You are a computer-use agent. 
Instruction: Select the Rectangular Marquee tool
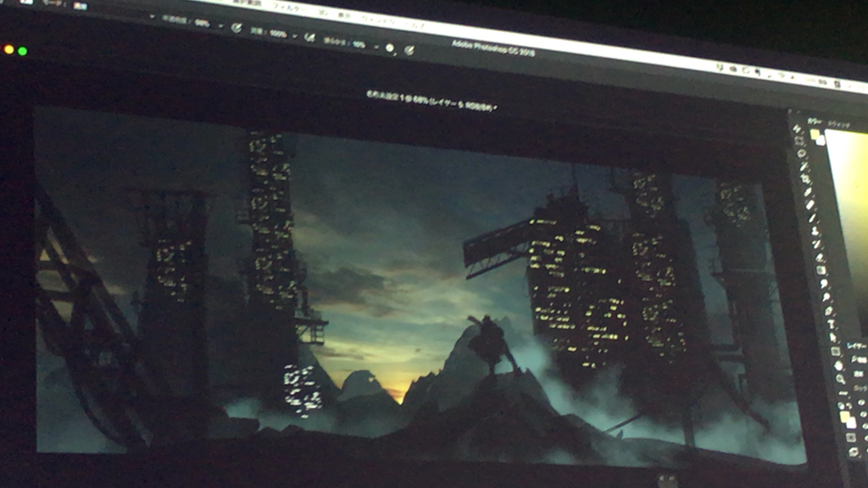(798, 140)
